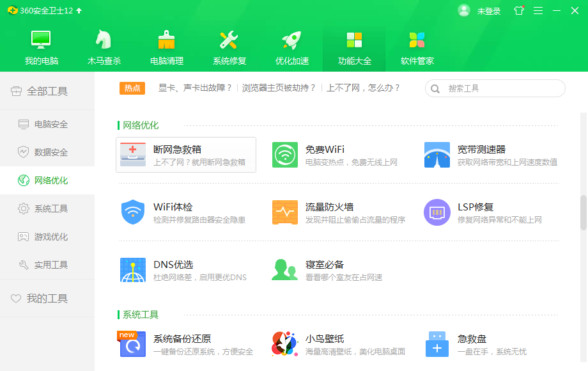
Task: Click the 热点 orange tag
Action: pos(132,88)
